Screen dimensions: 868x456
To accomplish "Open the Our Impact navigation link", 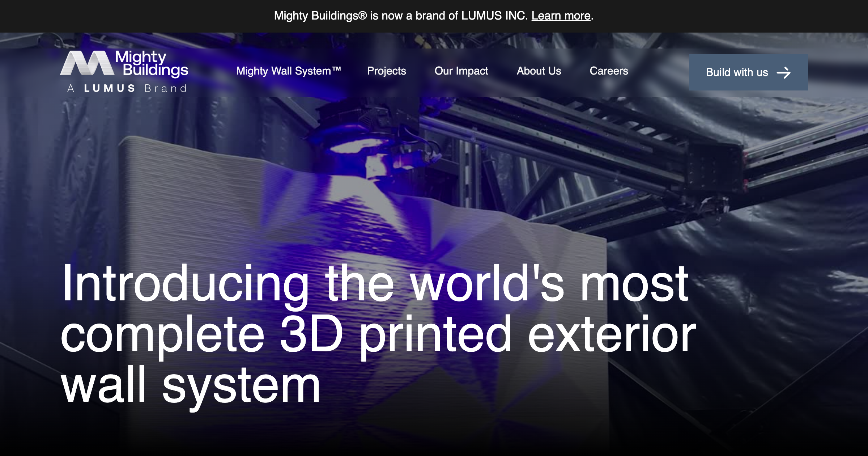I will (461, 71).
